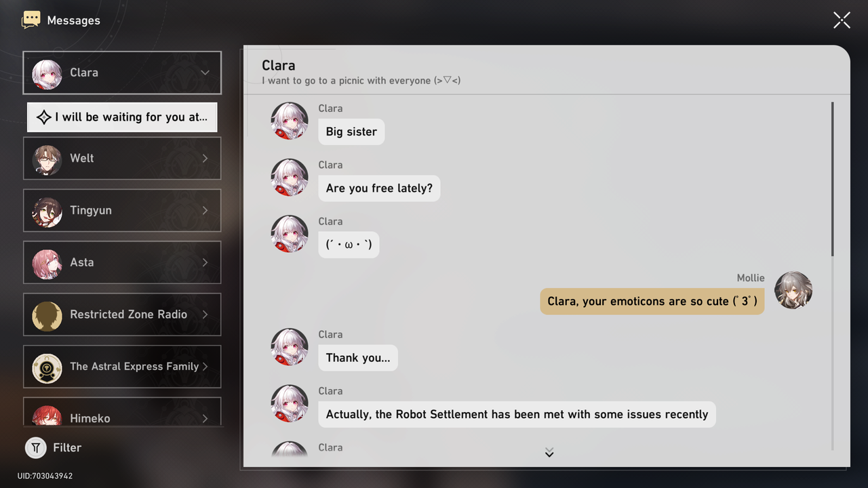Close the Messages screen with the X
The image size is (868, 488).
[842, 20]
